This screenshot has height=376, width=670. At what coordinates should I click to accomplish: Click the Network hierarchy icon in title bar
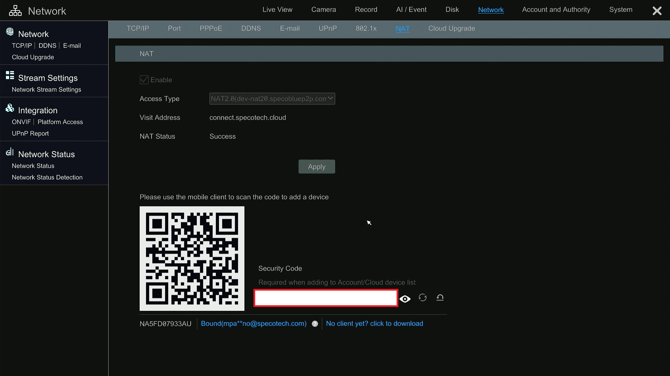click(x=15, y=11)
